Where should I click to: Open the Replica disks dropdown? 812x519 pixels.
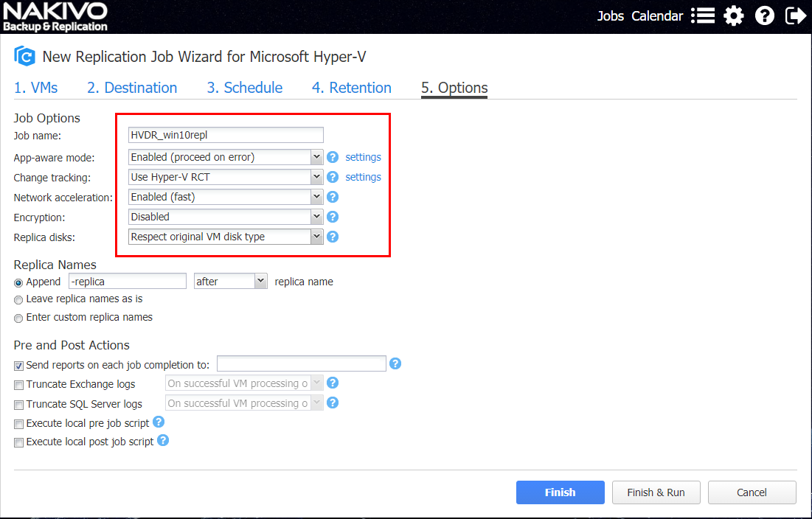pos(226,237)
